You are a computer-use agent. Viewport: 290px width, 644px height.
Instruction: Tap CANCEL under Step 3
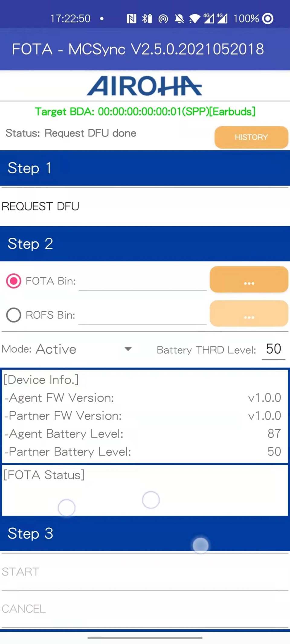(24, 609)
